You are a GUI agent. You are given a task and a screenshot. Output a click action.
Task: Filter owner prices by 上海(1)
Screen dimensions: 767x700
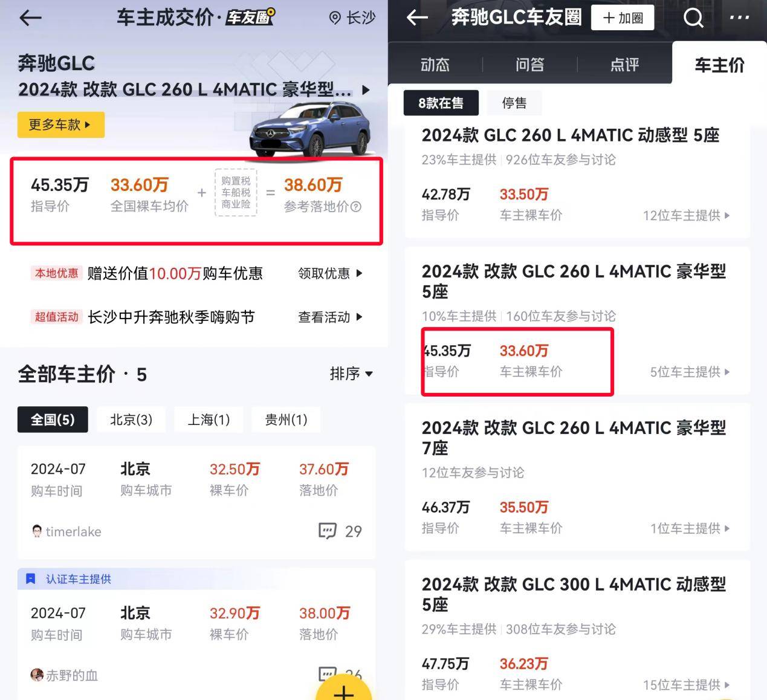(209, 420)
